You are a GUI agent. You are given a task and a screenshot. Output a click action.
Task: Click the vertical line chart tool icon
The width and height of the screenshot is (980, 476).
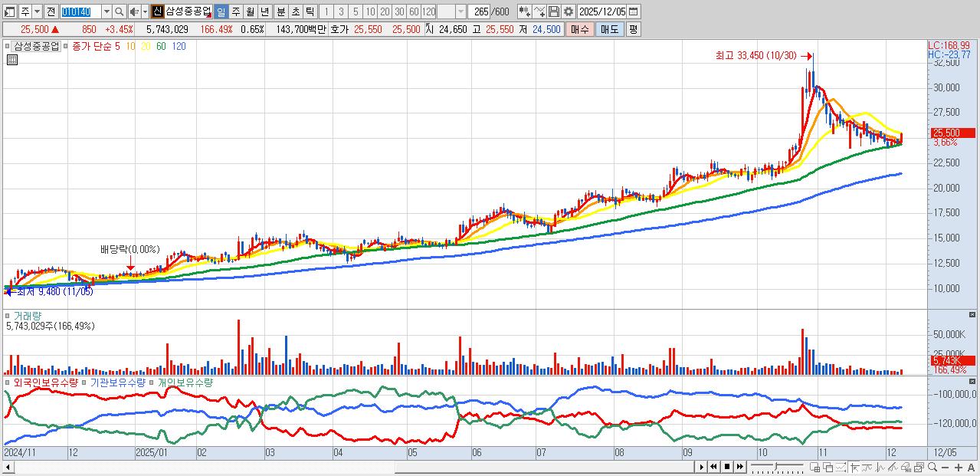[x=880, y=467]
